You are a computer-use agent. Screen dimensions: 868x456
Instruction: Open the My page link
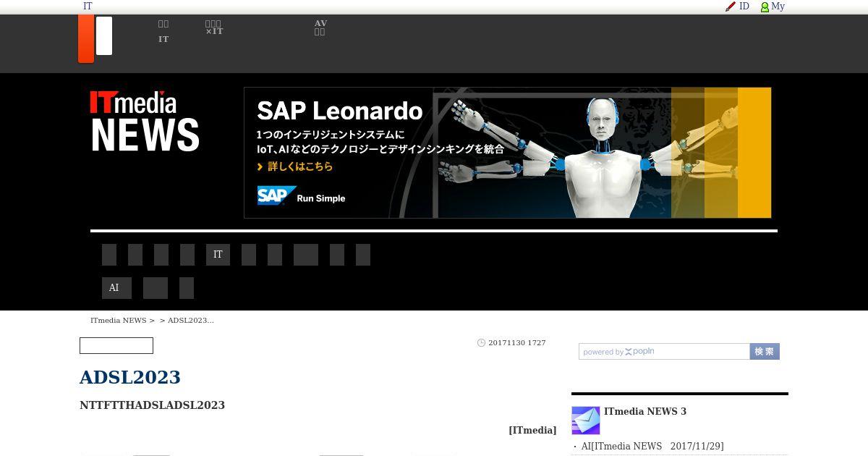[x=778, y=7]
